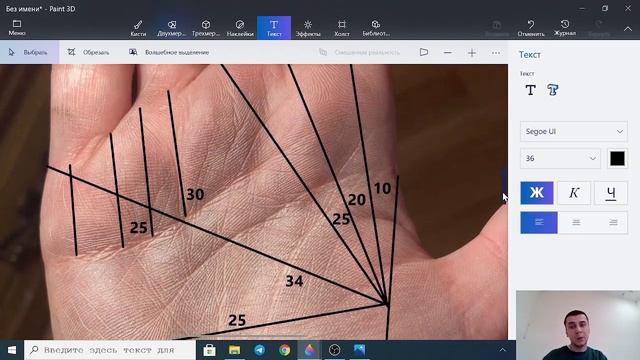Open Chrome from taskbar
Image resolution: width=640 pixels, height=360 pixels.
pyautogui.click(x=284, y=350)
